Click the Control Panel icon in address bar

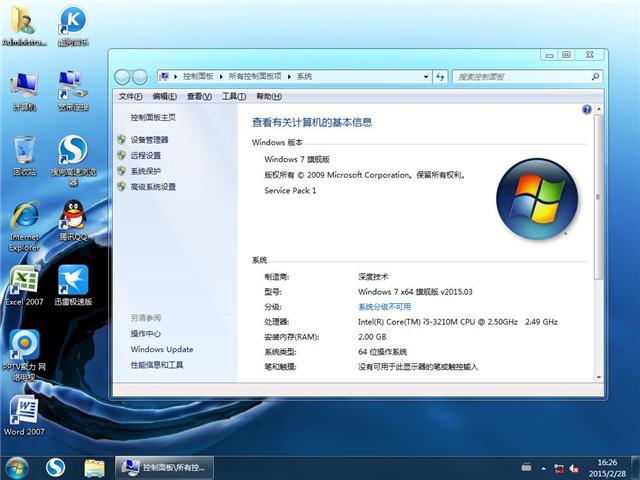click(164, 76)
